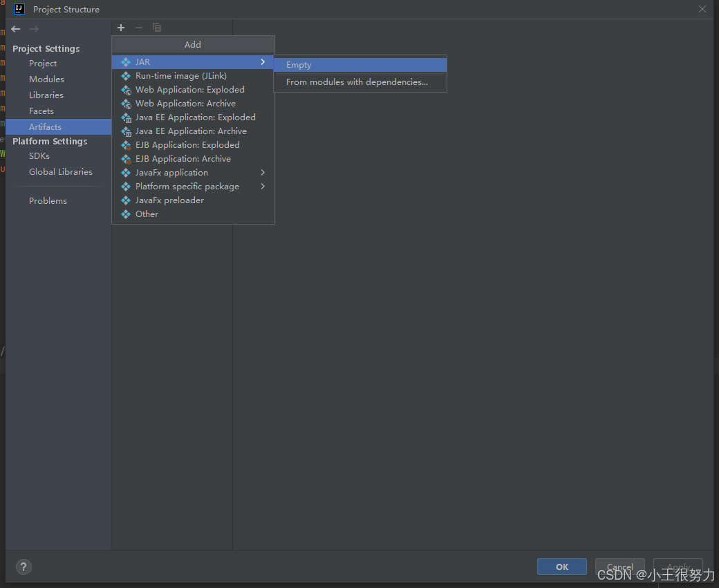Select Platform specific package entry
The image size is (719, 588).
tap(193, 186)
